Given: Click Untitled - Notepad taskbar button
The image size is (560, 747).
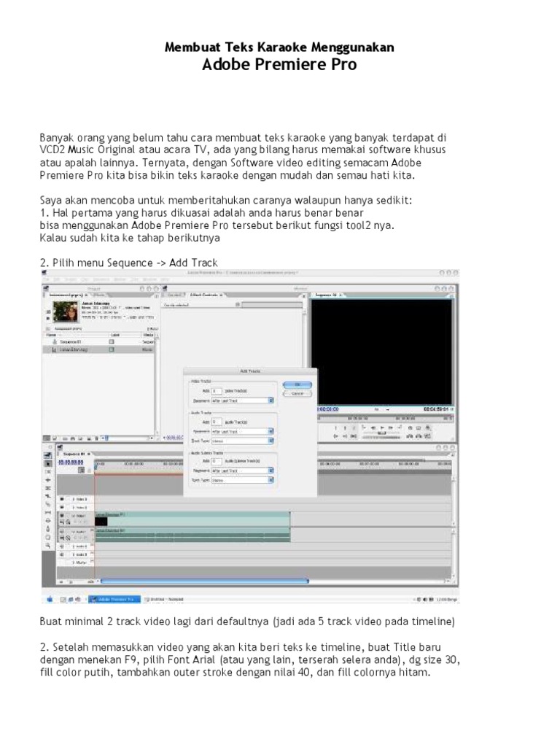Looking at the screenshot, I should 164,599.
